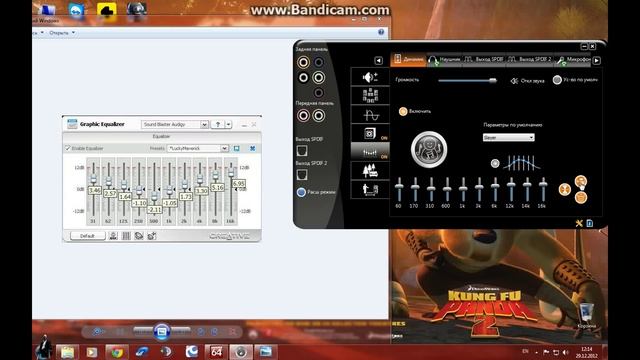
Task: Open speaker configuration icon in Realtek sidebar
Action: 370,96
